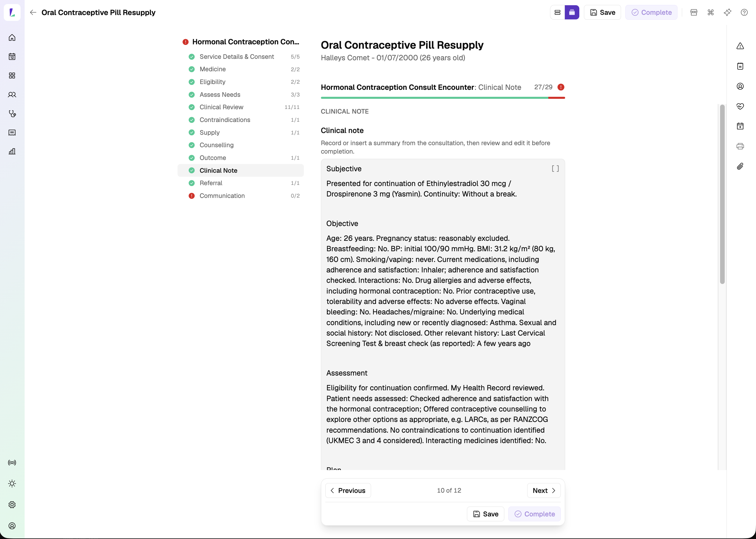
Task: Click the broadcast signal icon in sidebar
Action: [x=12, y=463]
